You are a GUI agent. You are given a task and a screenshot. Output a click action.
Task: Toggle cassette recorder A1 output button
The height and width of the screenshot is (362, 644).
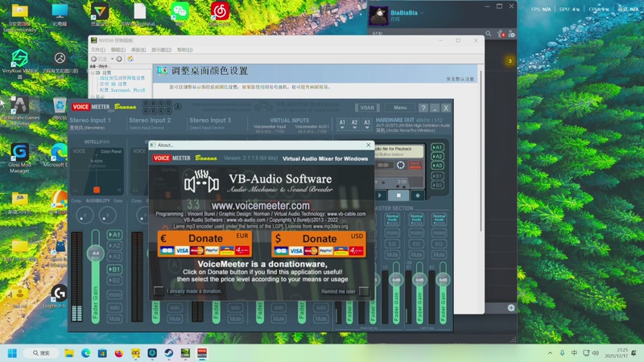click(437, 147)
